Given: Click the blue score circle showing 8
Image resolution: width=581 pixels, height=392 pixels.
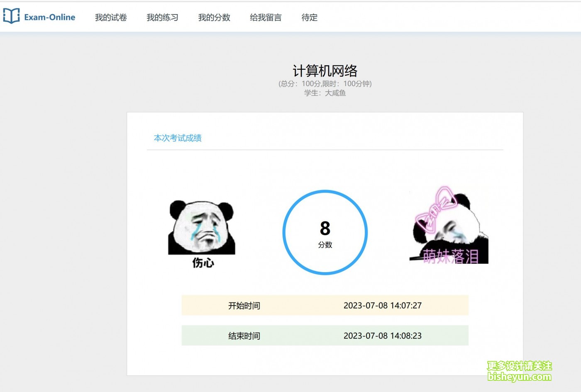Looking at the screenshot, I should point(325,232).
